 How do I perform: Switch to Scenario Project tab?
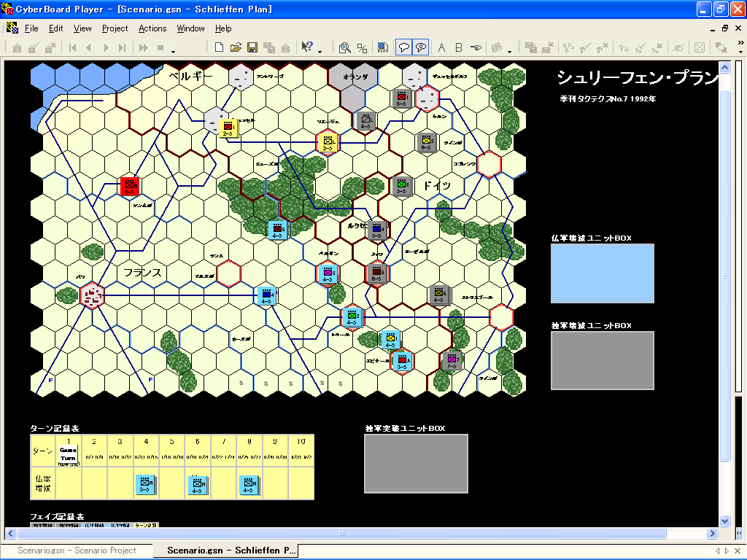(x=77, y=551)
